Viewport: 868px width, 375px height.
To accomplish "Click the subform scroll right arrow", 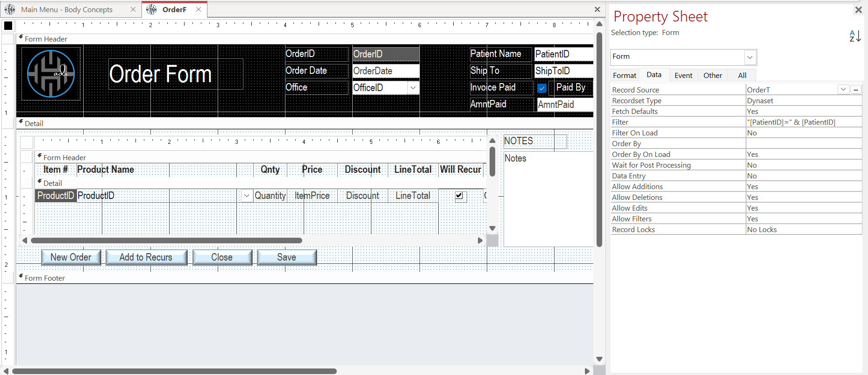I will (480, 241).
